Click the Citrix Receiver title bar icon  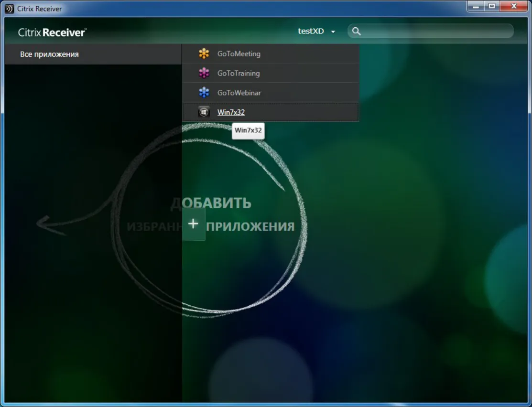point(9,9)
